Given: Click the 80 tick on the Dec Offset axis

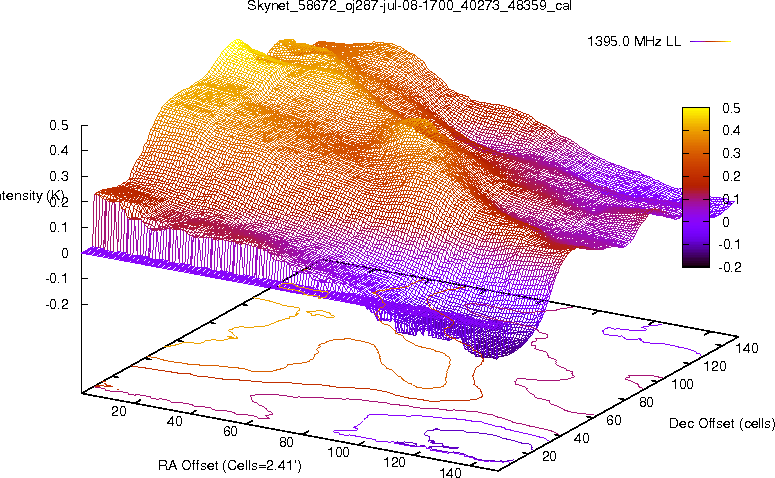Looking at the screenshot, I should [x=646, y=402].
